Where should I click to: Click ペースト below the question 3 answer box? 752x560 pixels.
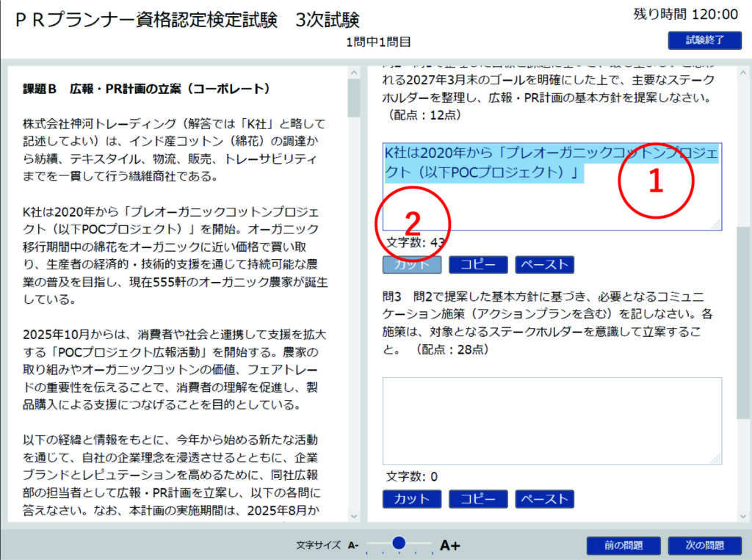tap(544, 499)
